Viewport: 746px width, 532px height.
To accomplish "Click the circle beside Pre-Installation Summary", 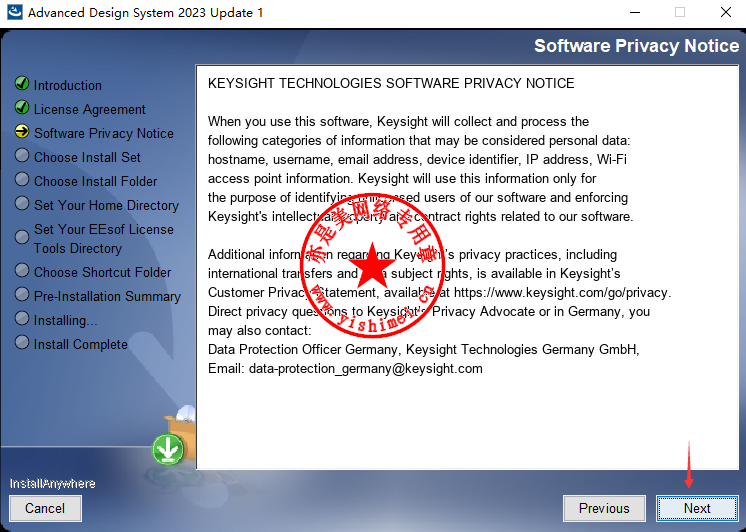I will 22,294.
